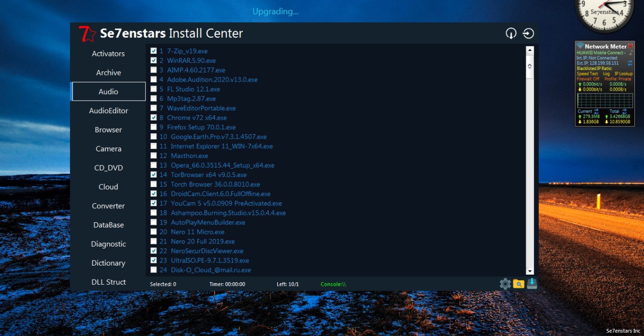Select the Audio category

tap(109, 92)
